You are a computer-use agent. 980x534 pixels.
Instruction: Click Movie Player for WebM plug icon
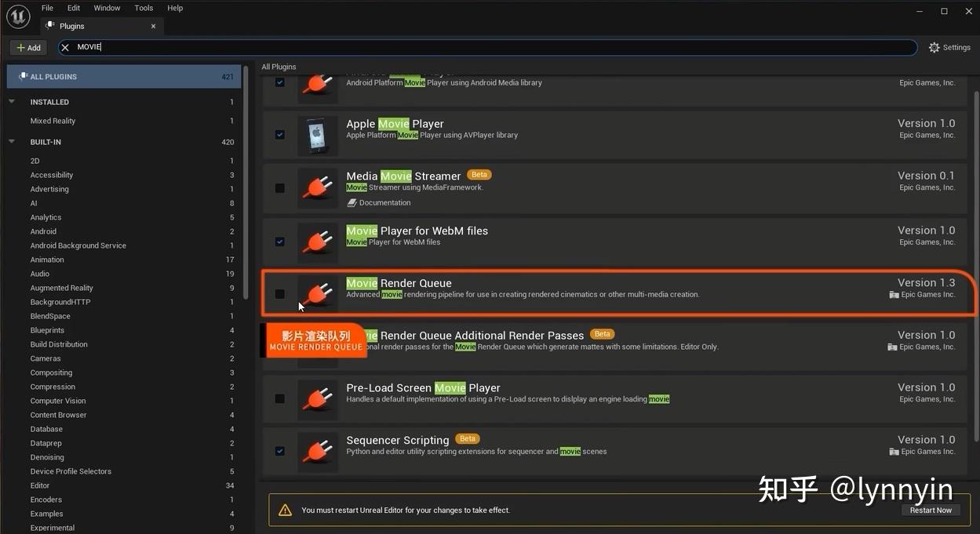318,242
